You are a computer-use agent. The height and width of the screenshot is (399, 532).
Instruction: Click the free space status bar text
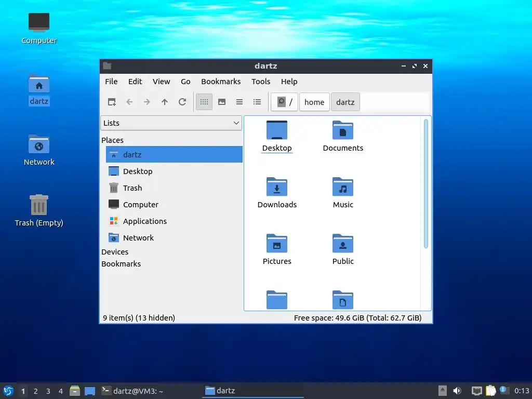[357, 318]
